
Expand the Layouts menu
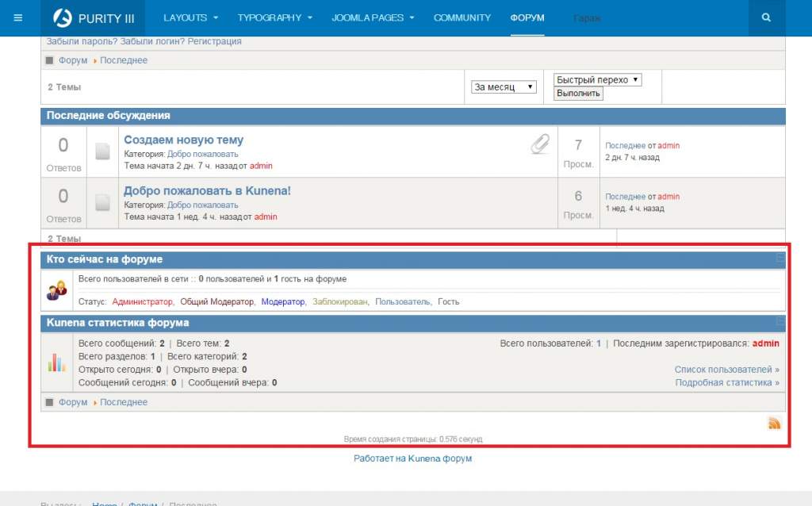(x=190, y=17)
